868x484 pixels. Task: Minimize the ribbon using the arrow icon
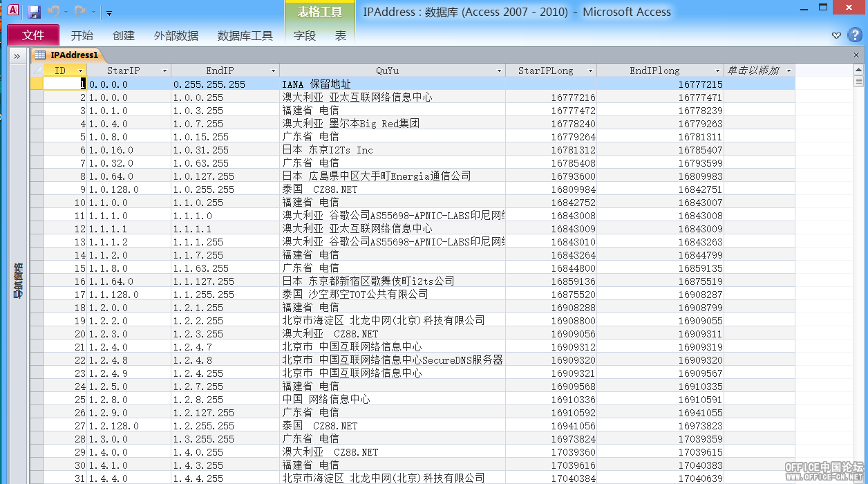[836, 35]
